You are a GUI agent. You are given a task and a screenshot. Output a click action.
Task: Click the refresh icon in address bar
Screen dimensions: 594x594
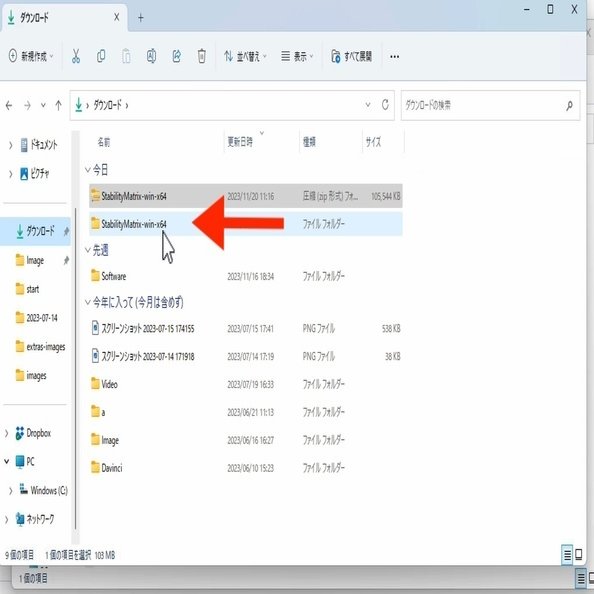(385, 105)
